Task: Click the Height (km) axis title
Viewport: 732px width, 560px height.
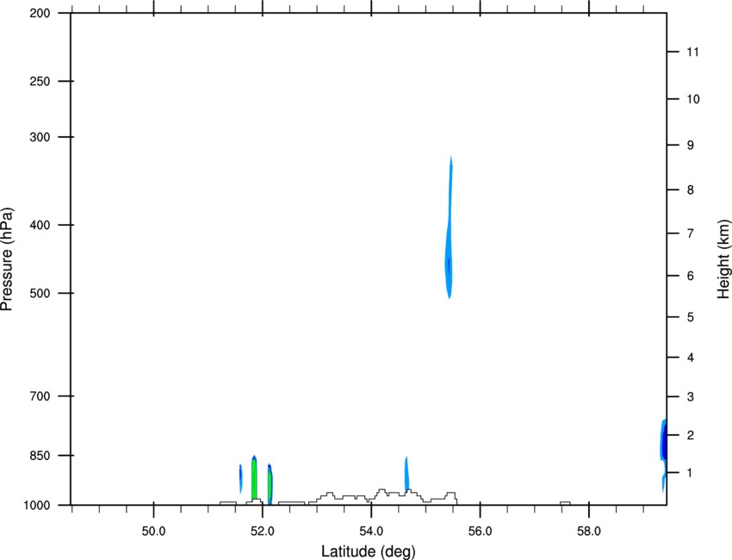Action: click(723, 258)
